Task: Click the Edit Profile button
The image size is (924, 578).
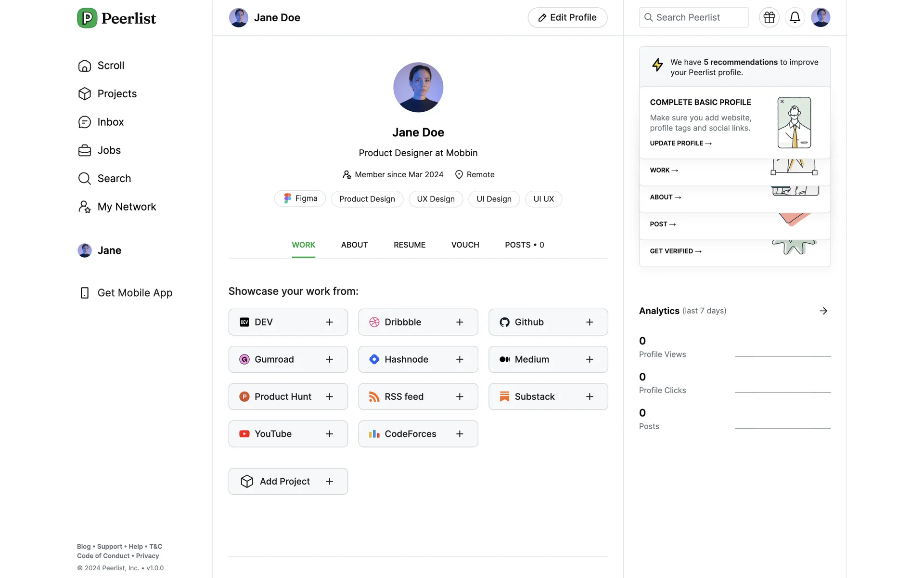Action: pyautogui.click(x=567, y=17)
